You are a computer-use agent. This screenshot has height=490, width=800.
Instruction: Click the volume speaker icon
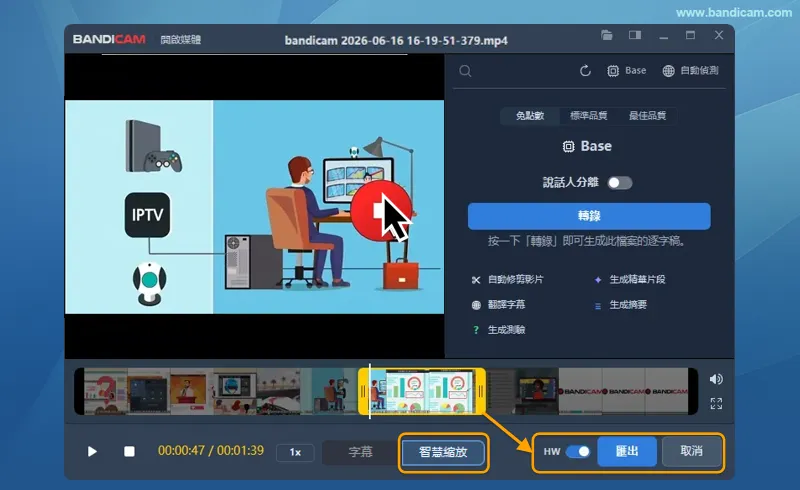[716, 379]
